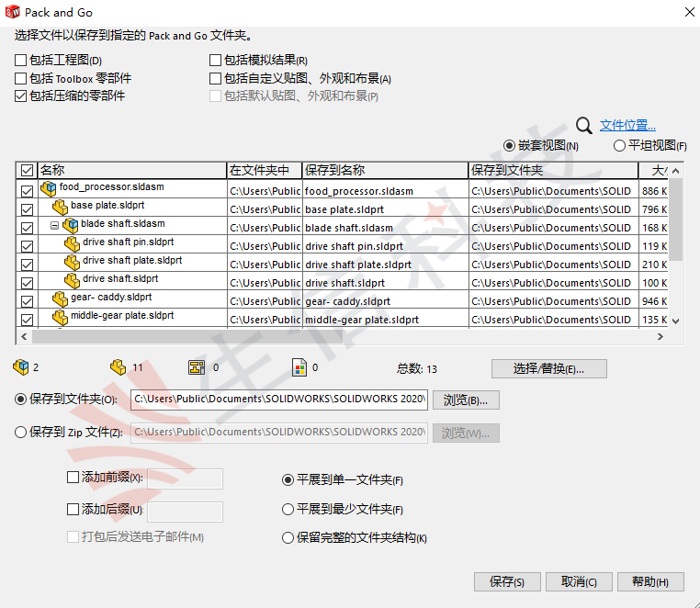Click the vertical scrollbar down arrow
The image size is (700, 608).
click(676, 321)
